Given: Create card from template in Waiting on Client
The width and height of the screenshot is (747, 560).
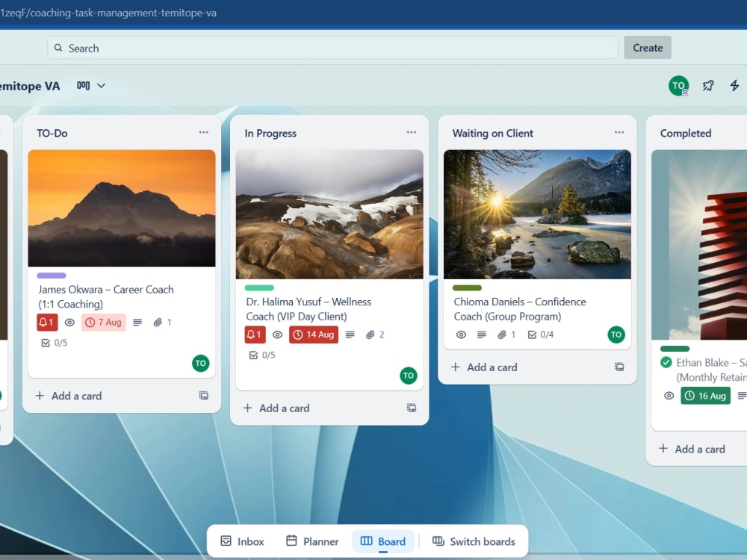Looking at the screenshot, I should 619,367.
